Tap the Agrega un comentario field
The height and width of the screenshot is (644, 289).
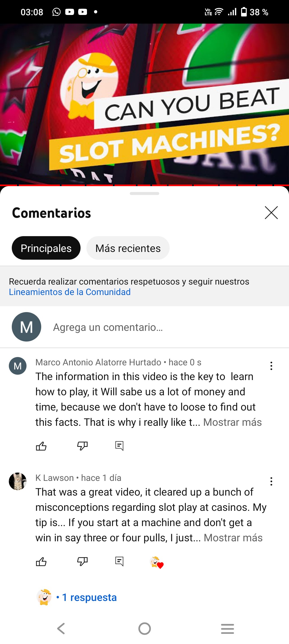pos(144,327)
